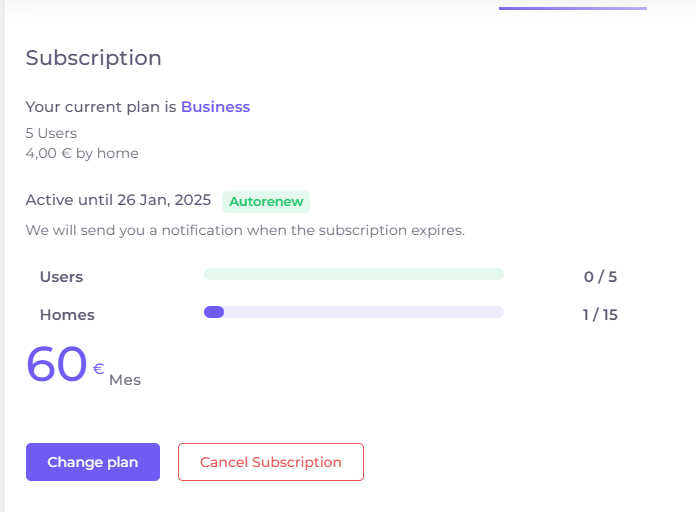Viewport: 696px width, 512px height.
Task: Open the Business plan link
Action: pyautogui.click(x=215, y=107)
